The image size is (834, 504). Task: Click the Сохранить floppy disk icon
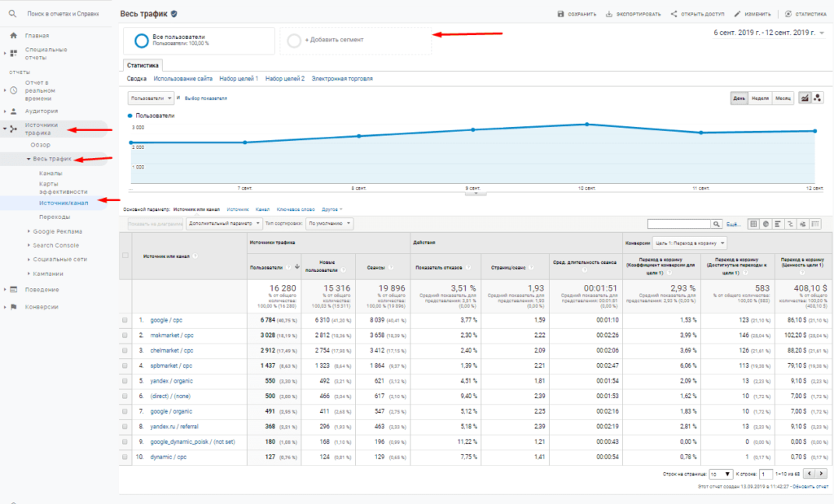[560, 14]
